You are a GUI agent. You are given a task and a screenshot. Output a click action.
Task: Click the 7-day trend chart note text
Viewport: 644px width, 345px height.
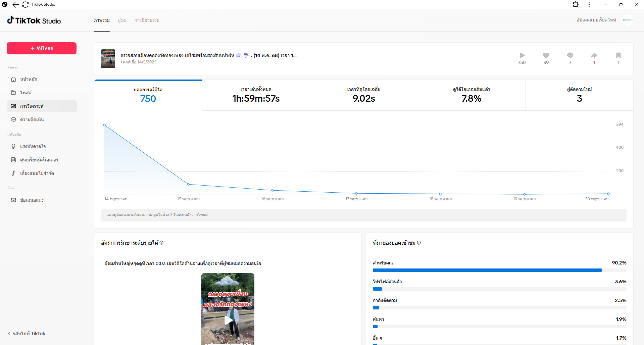[157, 215]
